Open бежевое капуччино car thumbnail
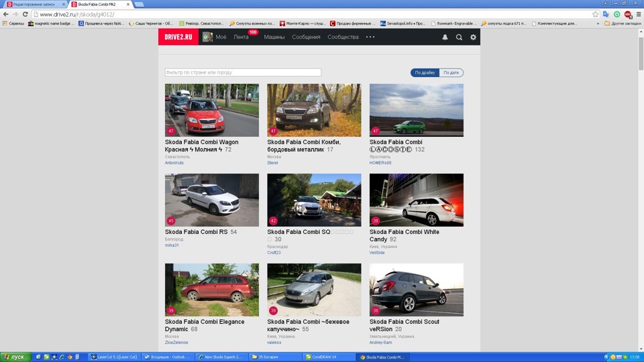 tap(314, 290)
